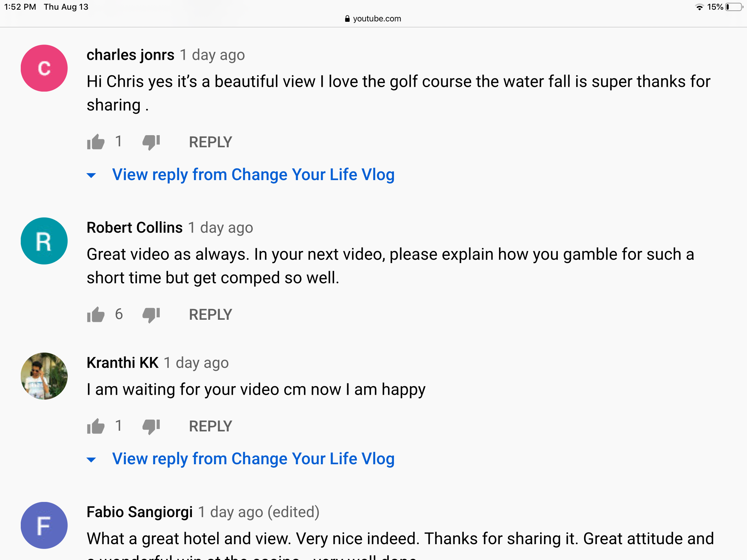Expand reply arrow under charles jonrs' comment
This screenshot has height=560, width=747.
point(91,175)
